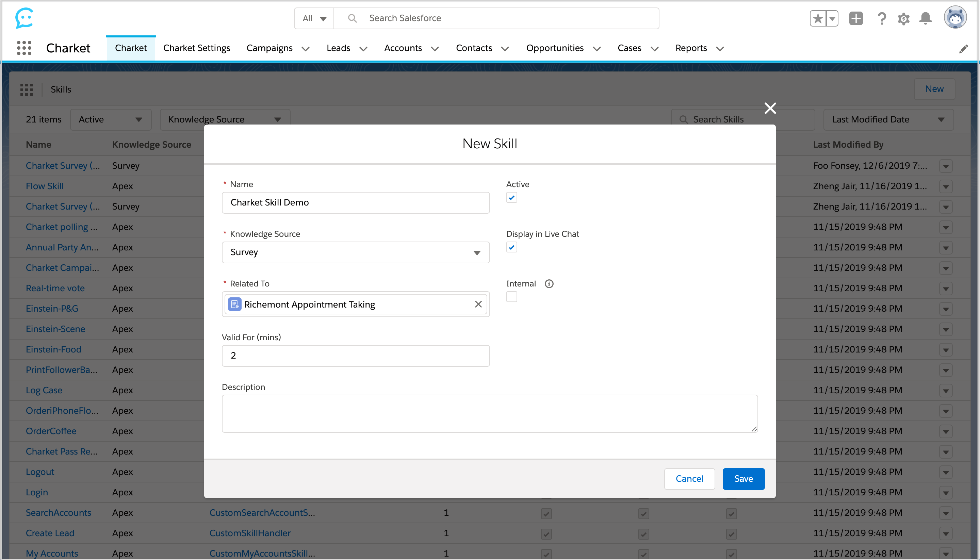Click the Save button

[743, 479]
